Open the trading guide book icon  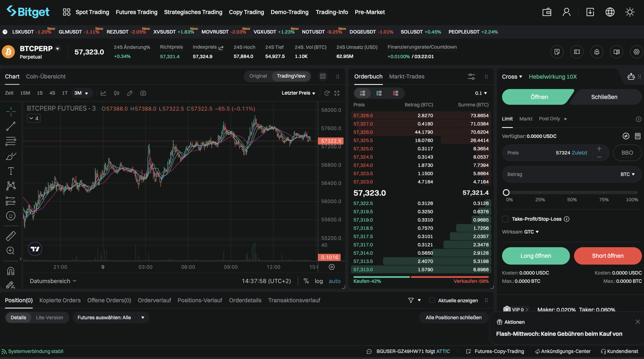coord(617,52)
